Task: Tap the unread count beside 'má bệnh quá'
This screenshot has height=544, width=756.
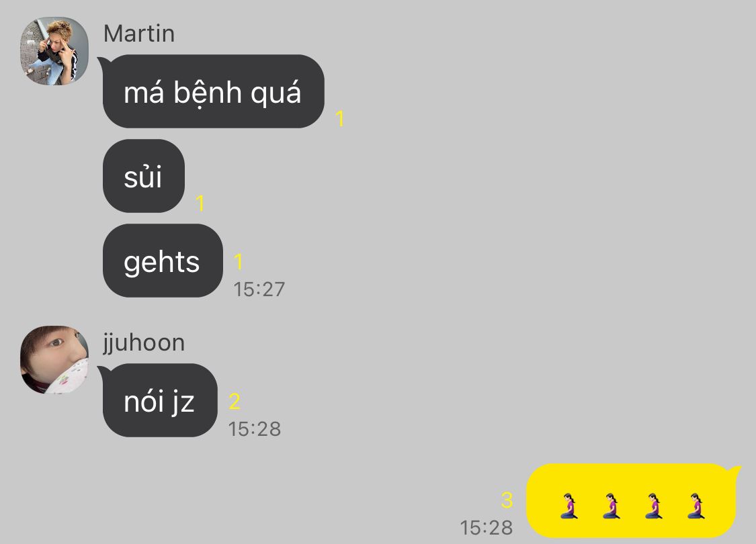Action: [x=340, y=118]
